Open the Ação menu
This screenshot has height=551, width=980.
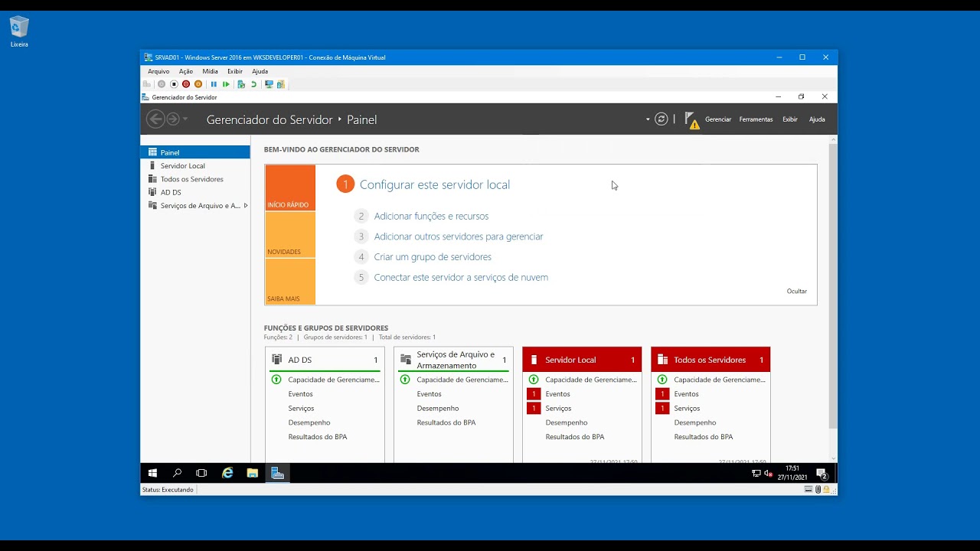186,71
